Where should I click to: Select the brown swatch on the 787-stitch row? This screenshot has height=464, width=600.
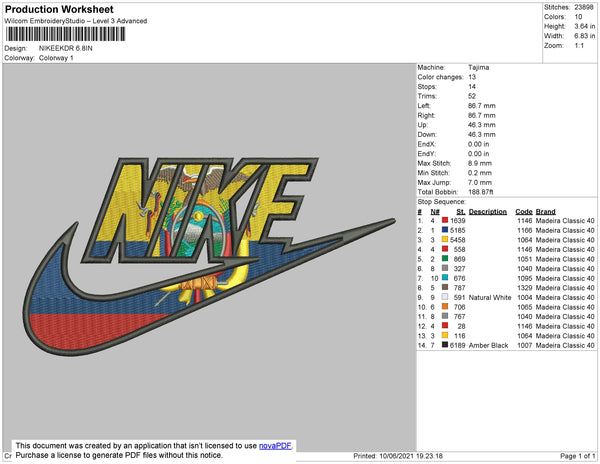[x=445, y=287]
